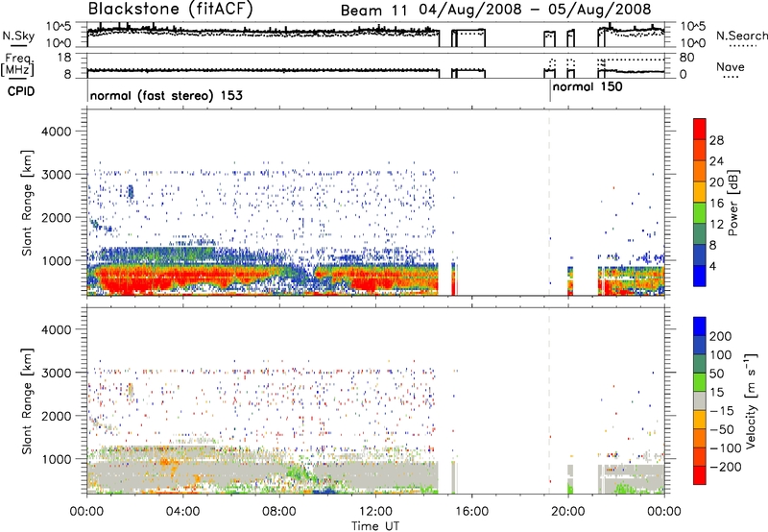Click the CPID row label
The image size is (768, 532).
21,91
